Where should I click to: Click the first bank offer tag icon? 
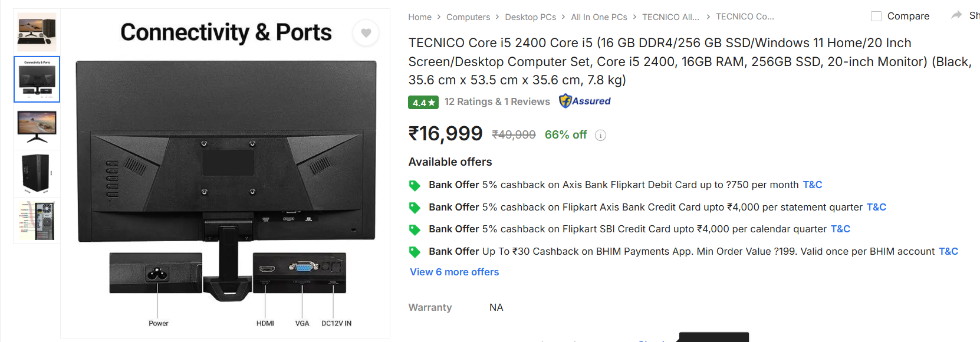(x=415, y=186)
